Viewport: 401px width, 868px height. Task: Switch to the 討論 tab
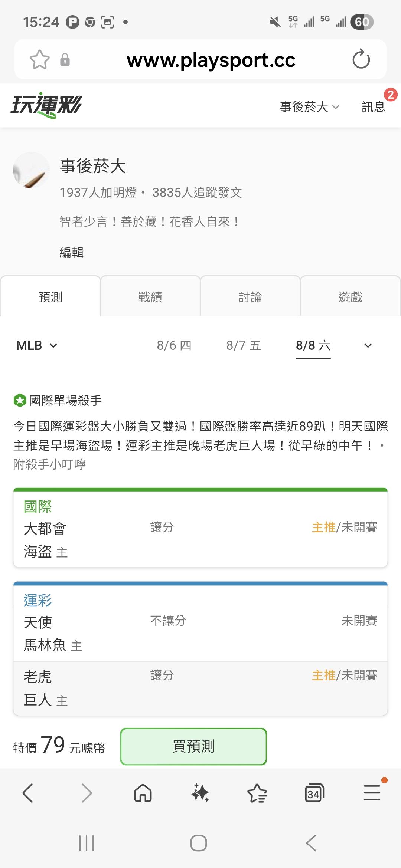point(250,297)
